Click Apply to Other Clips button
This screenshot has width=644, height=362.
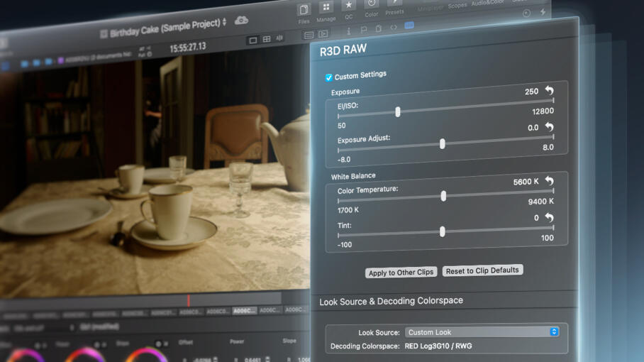[x=401, y=273]
